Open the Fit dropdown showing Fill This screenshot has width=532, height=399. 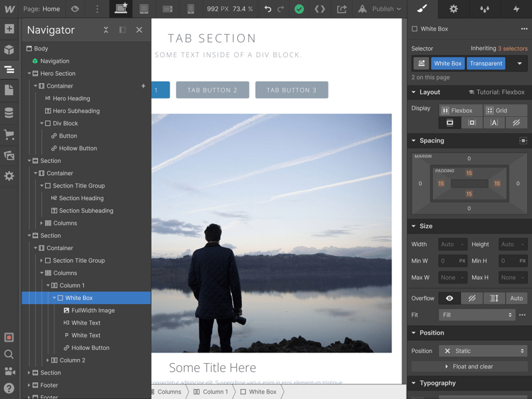477,315
